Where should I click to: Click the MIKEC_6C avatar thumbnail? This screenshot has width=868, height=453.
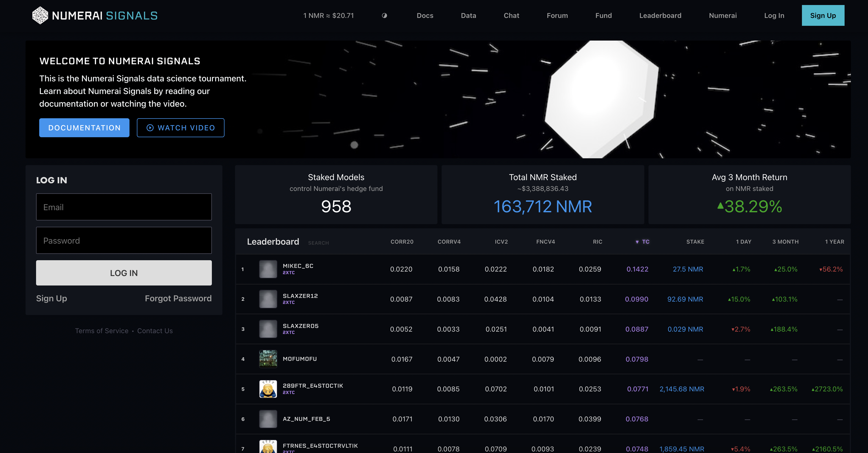(268, 269)
